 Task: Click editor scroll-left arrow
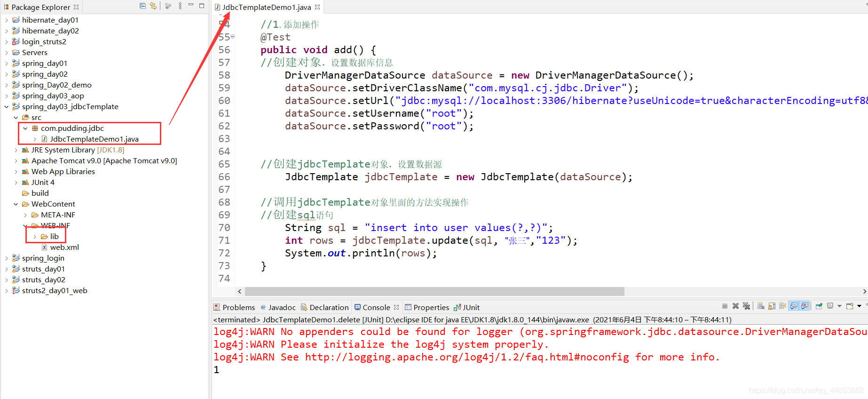240,291
